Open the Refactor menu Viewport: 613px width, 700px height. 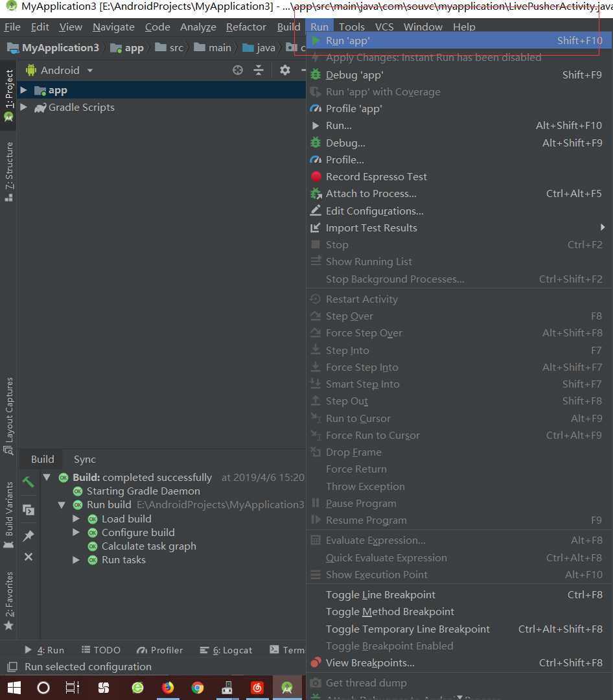coord(246,27)
